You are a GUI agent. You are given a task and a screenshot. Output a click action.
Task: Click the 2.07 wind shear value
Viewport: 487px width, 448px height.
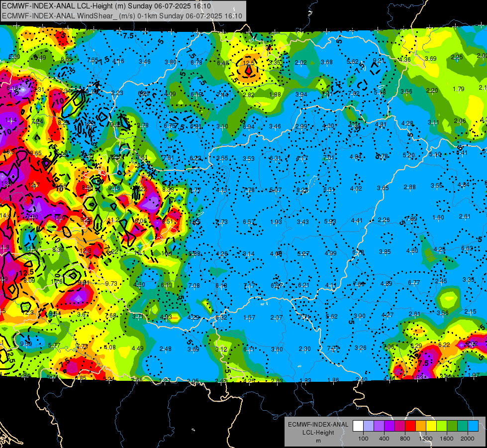point(277,318)
